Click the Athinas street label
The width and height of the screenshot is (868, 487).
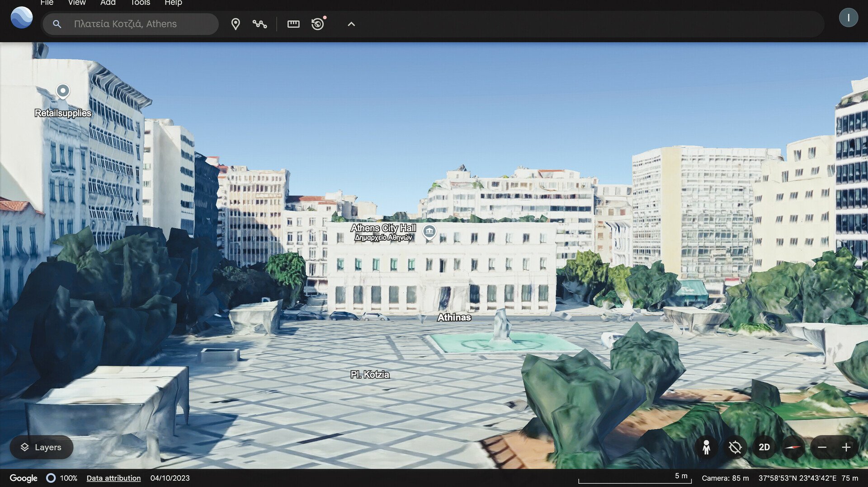tap(454, 318)
